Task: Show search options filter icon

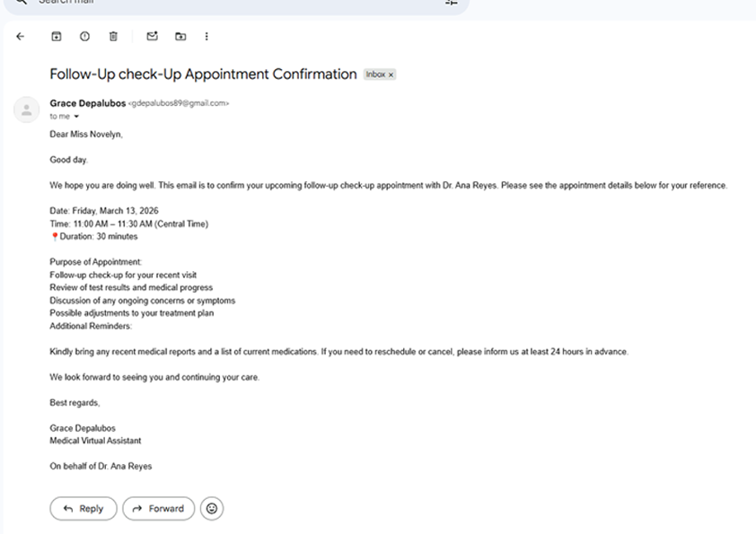Action: [452, 3]
